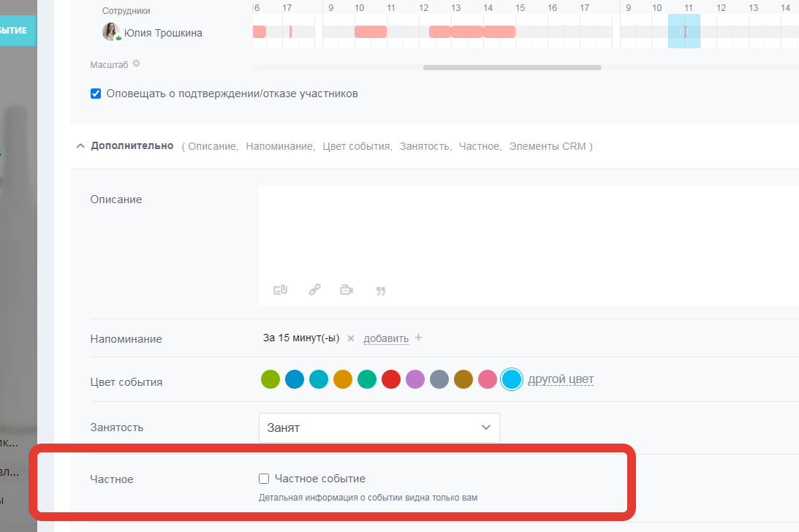Screen dimensions: 799x532
Task: Uncheck Оповещать о подтверждении/отказе участников
Action: [96, 94]
